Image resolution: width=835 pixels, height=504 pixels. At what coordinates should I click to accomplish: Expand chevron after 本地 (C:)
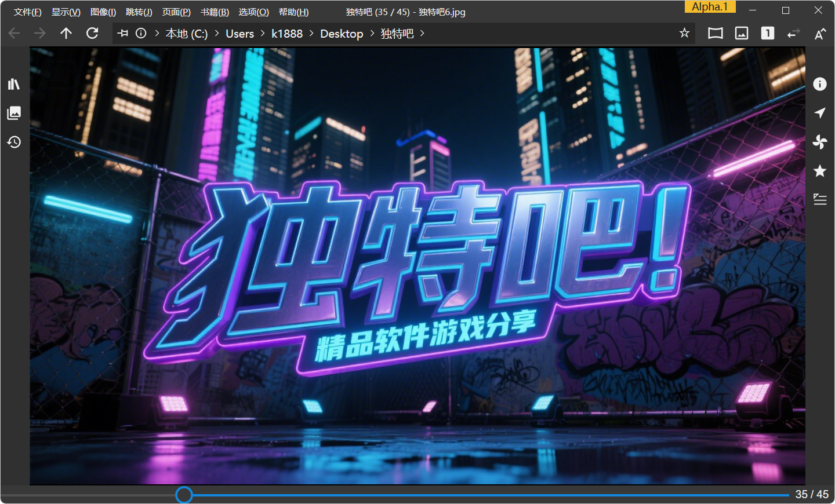pos(217,34)
